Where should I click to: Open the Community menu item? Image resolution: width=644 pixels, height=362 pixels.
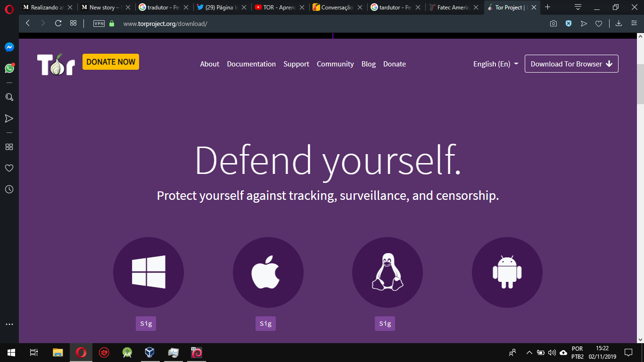[x=335, y=64]
